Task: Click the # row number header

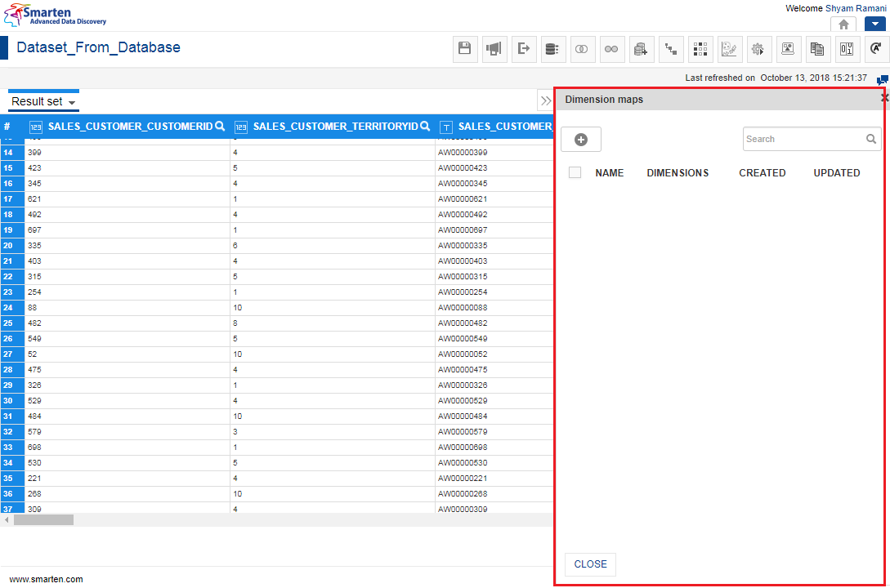Action: coord(7,127)
